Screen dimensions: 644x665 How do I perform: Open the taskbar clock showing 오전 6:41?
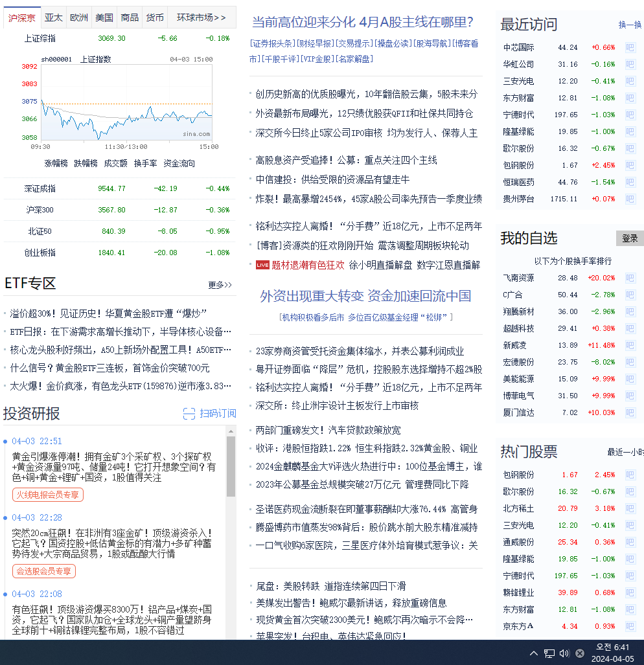point(613,653)
